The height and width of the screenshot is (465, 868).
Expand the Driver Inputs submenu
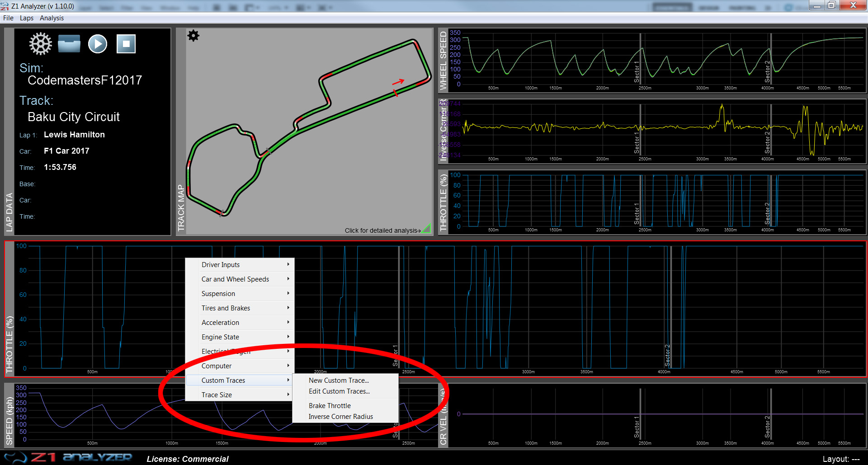240,265
